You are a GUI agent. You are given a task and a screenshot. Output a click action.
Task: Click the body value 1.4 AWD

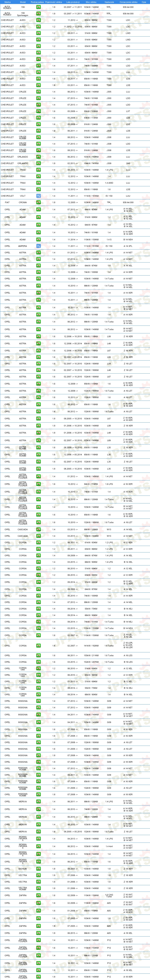[x=109, y=183]
